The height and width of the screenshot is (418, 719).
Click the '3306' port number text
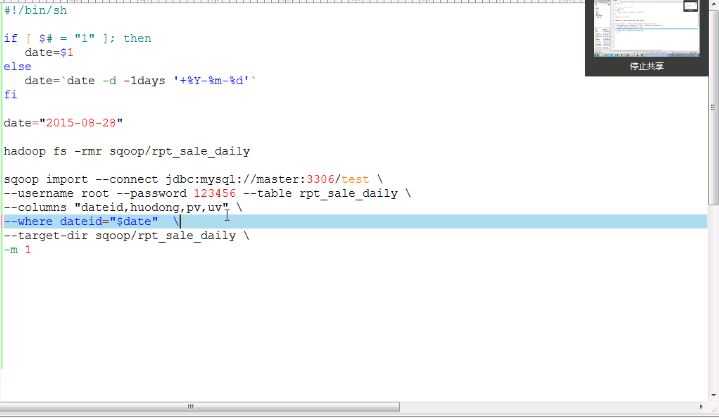coord(320,179)
